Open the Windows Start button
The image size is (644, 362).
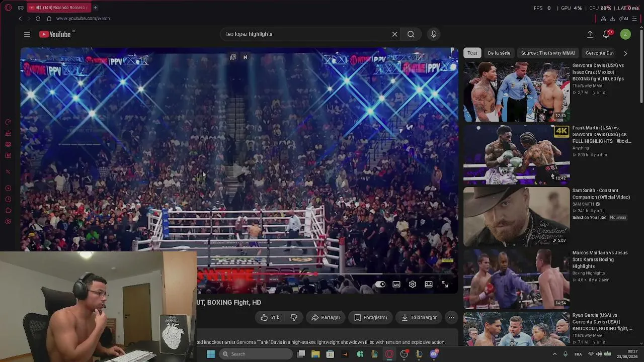click(x=211, y=354)
